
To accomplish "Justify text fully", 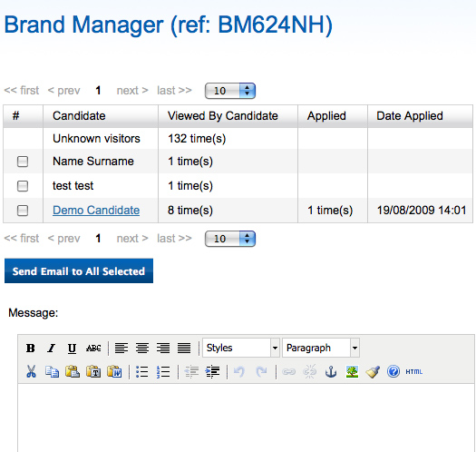I will click(x=184, y=348).
